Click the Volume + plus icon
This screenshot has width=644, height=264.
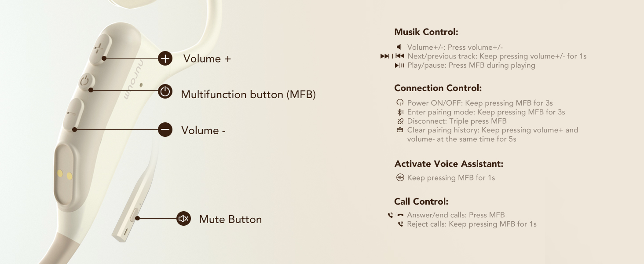[165, 58]
